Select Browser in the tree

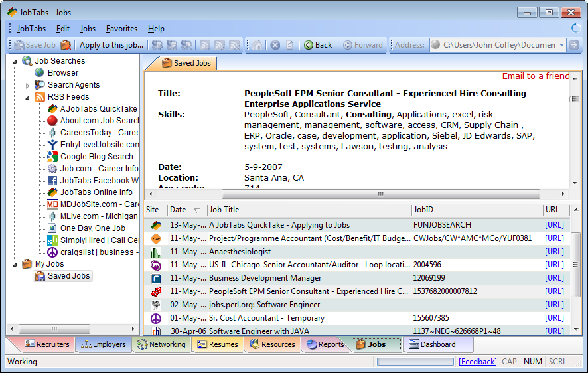click(x=62, y=73)
